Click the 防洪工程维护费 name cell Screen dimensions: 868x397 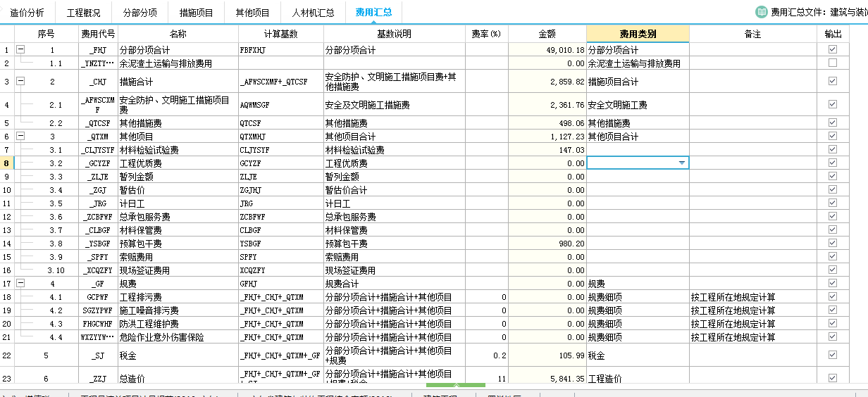click(178, 324)
